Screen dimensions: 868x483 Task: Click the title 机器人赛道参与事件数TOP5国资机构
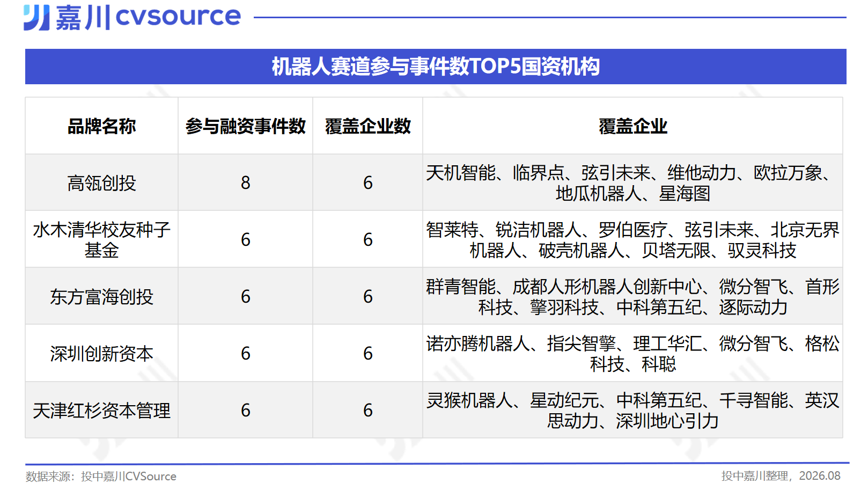pos(436,67)
